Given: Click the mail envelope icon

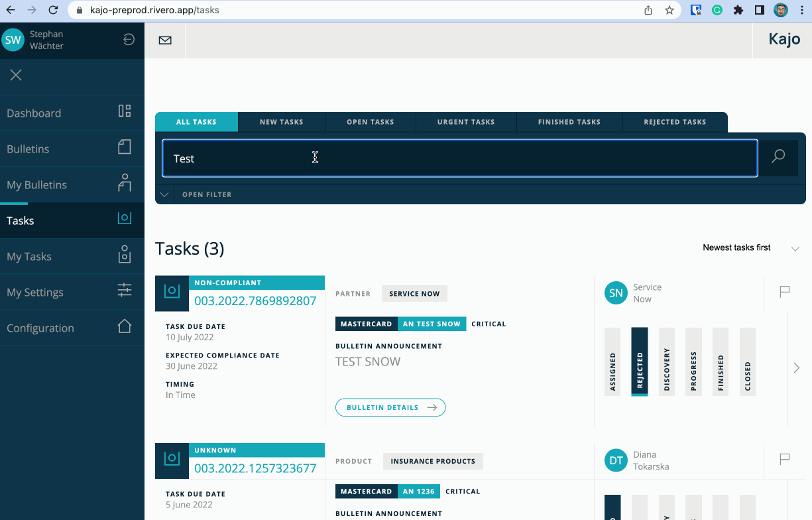Looking at the screenshot, I should [165, 40].
